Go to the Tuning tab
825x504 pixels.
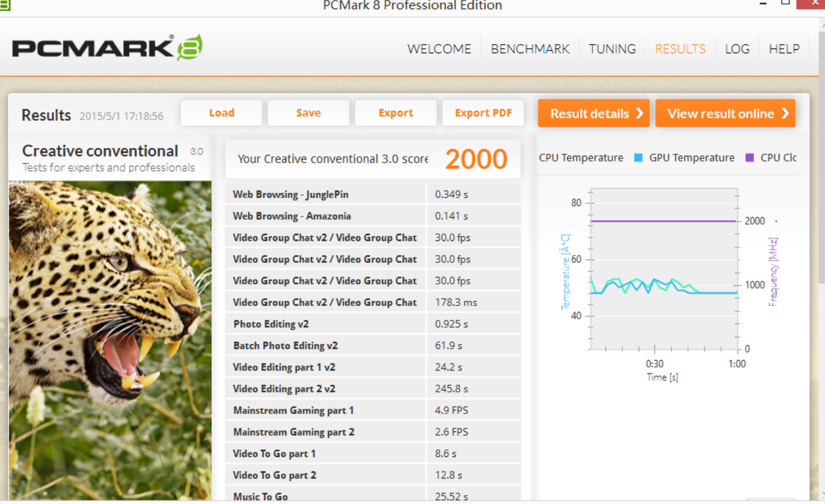(x=612, y=49)
